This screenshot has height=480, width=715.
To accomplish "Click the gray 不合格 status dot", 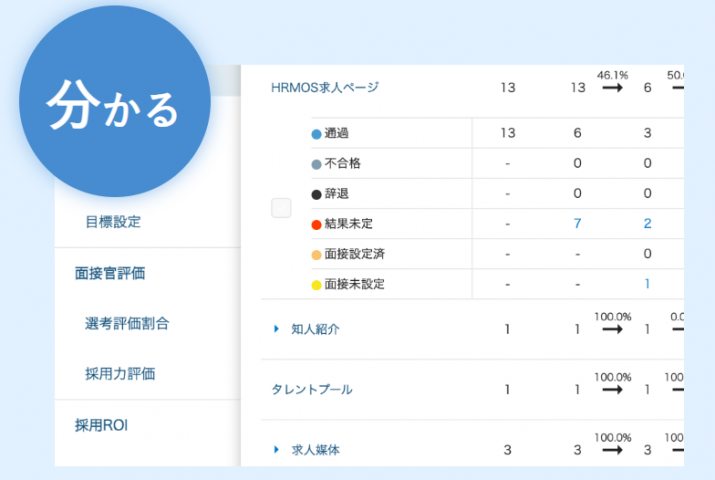I will (317, 163).
